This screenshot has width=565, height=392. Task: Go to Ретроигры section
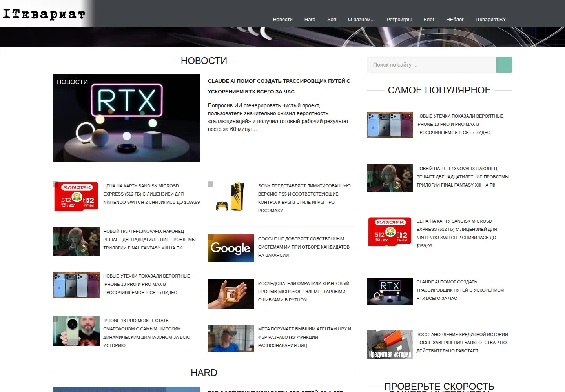[x=399, y=19]
